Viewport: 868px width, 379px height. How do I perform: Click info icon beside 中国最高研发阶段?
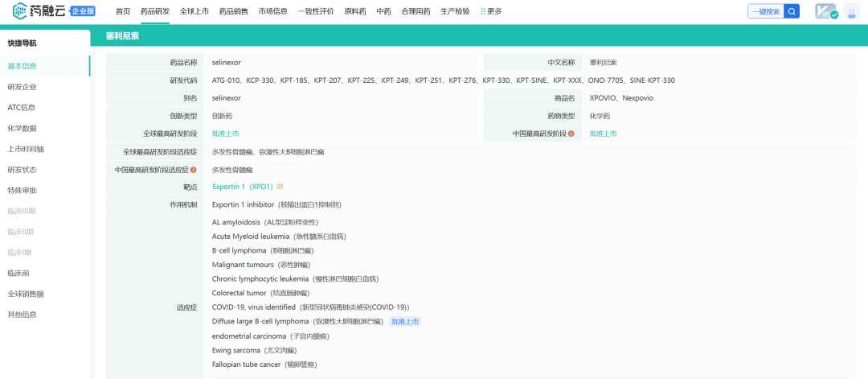[x=571, y=134]
